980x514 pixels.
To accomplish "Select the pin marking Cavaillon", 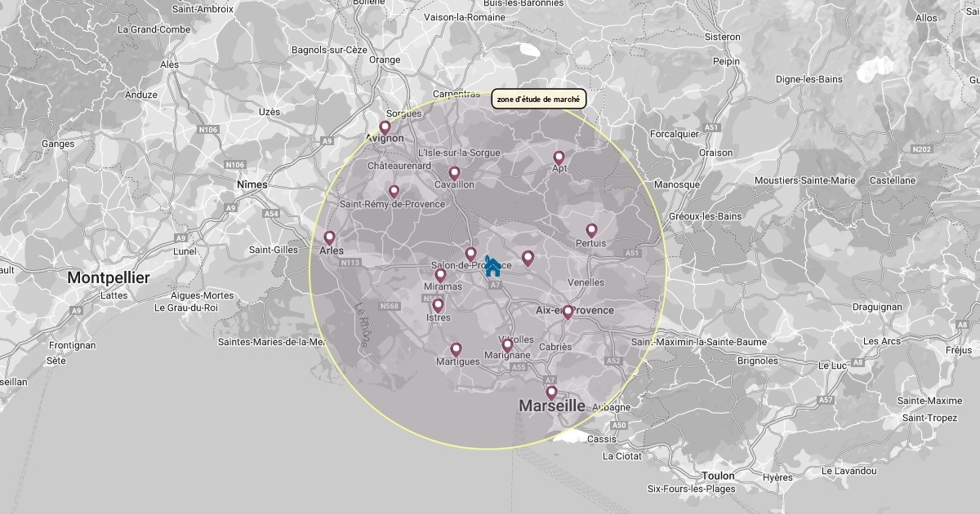I will 454,173.
